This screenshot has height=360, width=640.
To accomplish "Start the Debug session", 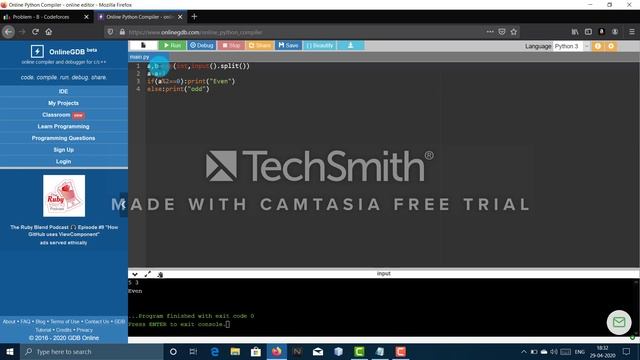I will pyautogui.click(x=202, y=45).
